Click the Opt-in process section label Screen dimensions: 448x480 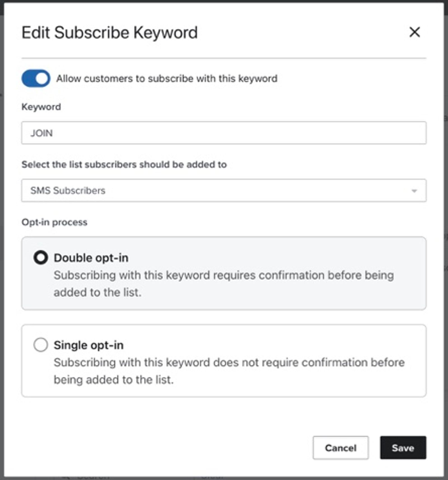click(54, 222)
